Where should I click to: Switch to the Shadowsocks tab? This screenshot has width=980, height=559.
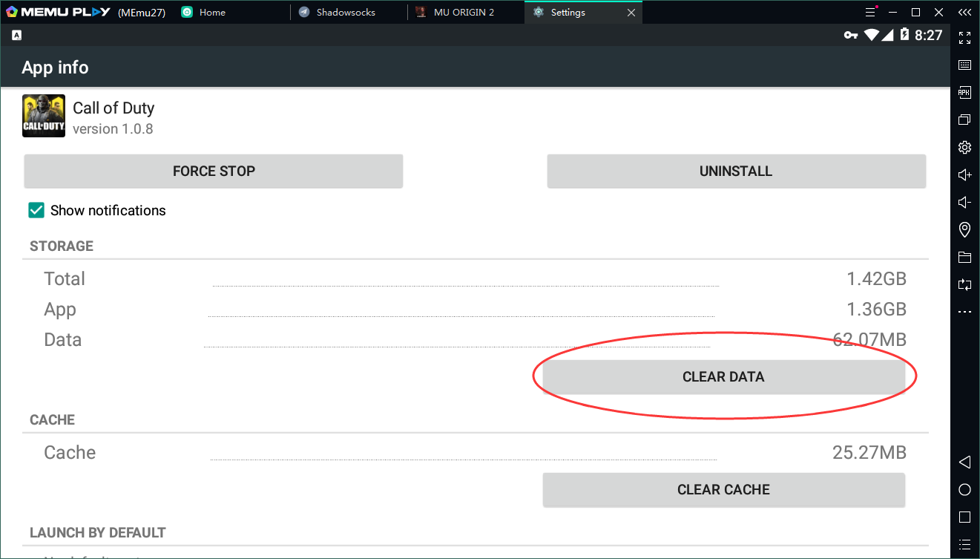pyautogui.click(x=346, y=13)
